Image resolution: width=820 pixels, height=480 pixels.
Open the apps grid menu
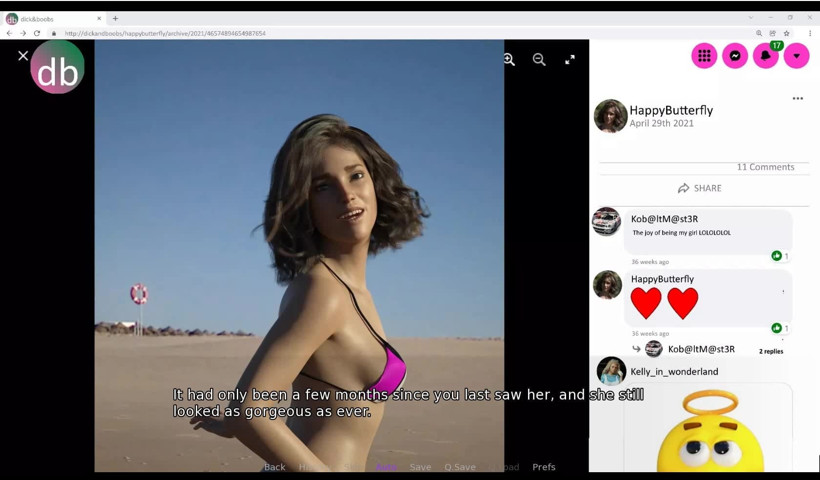tap(704, 55)
